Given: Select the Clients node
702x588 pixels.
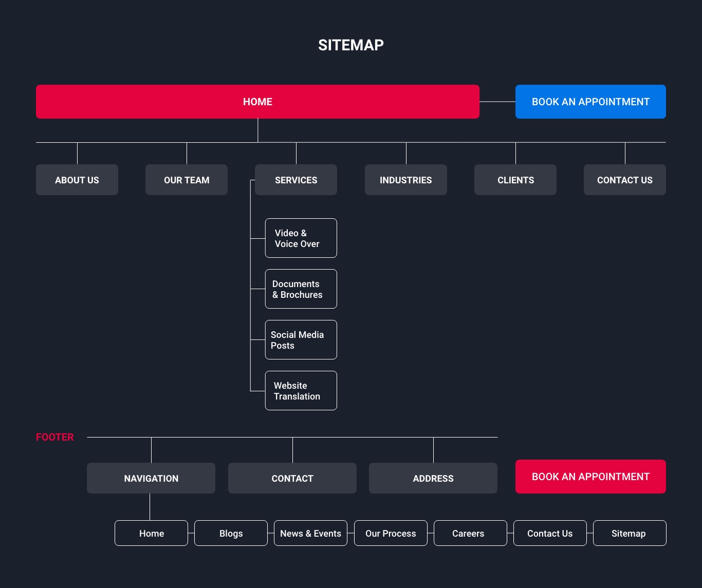Looking at the screenshot, I should pyautogui.click(x=515, y=180).
